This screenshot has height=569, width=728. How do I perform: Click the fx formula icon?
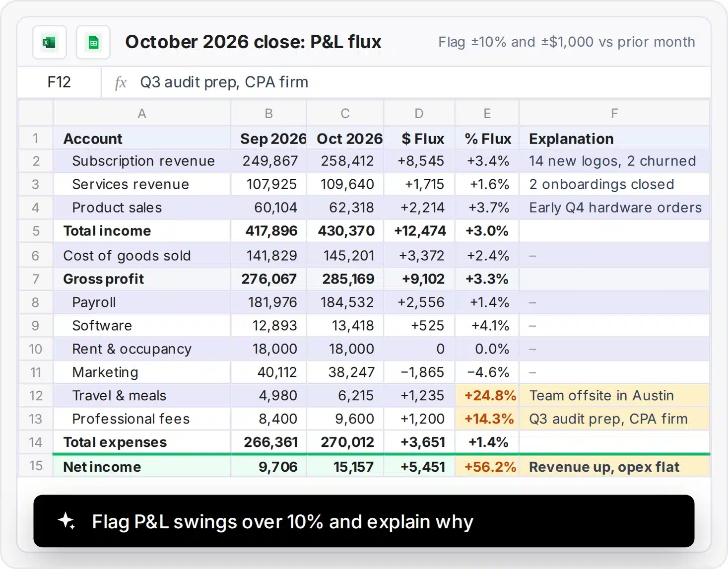(x=121, y=82)
